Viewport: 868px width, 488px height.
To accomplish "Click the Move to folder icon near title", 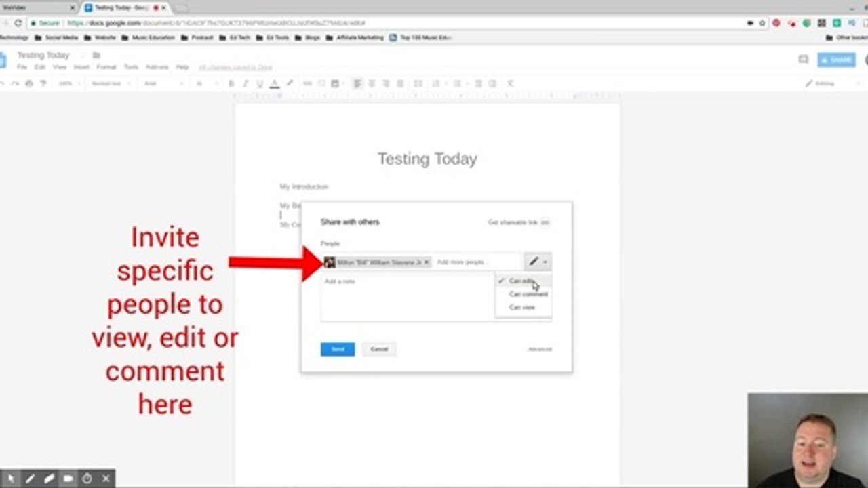I will tap(96, 55).
